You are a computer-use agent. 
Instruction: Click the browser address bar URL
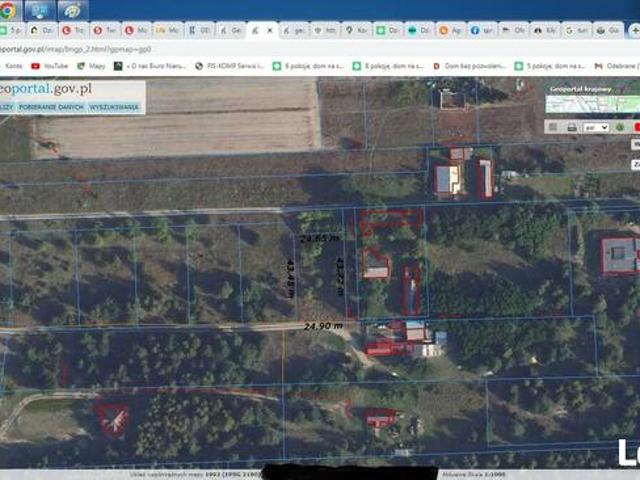pyautogui.click(x=80, y=48)
